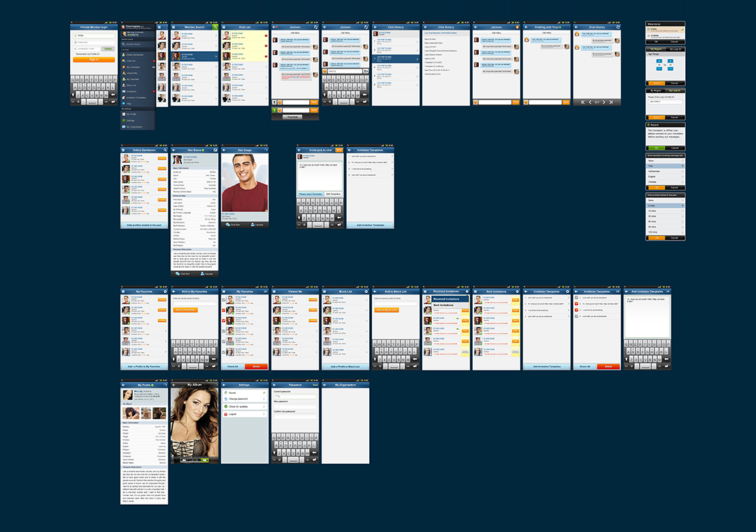The image size is (756, 532).
Task: Tap the orange Sign In button
Action: pos(94,59)
